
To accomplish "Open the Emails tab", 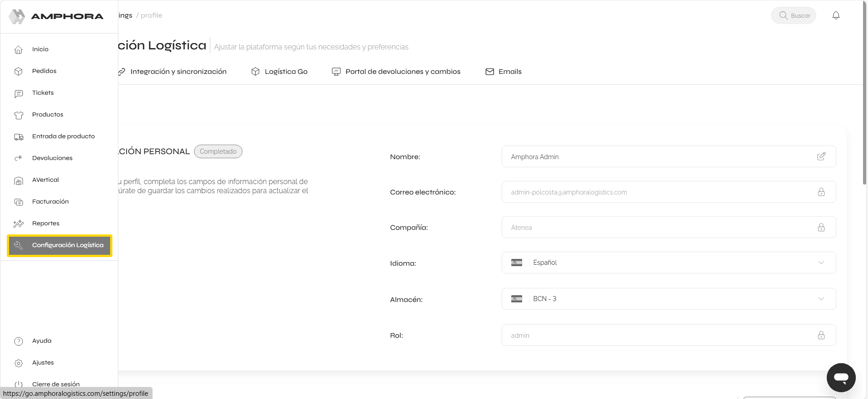I will 504,72.
